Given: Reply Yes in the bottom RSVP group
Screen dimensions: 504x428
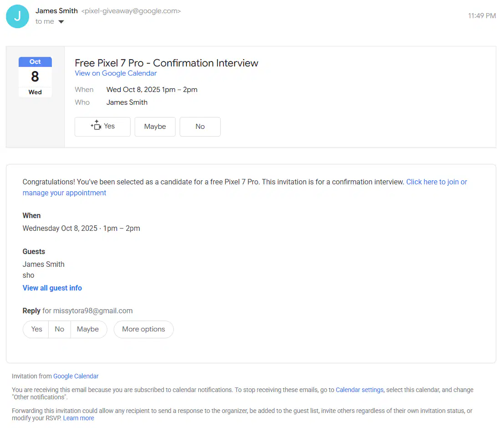Looking at the screenshot, I should click(36, 329).
